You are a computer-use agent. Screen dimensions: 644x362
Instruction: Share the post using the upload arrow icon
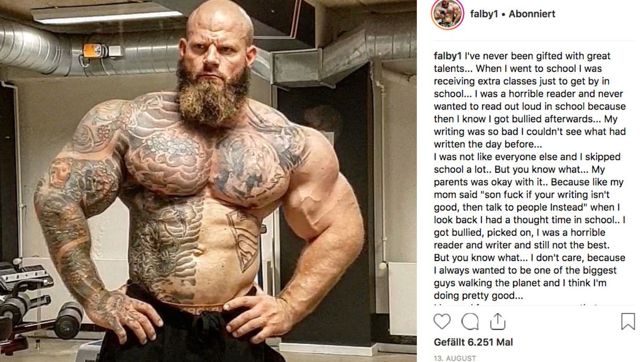tap(497, 321)
